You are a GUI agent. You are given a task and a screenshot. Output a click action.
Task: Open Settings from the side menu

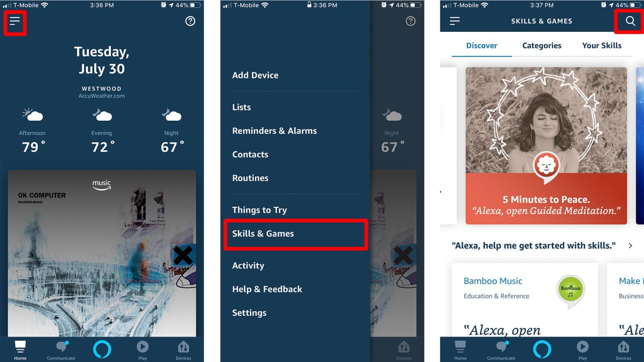pyautogui.click(x=249, y=313)
